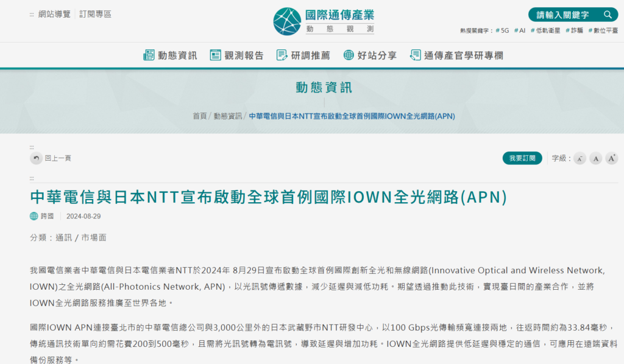This screenshot has height=364, width=624.
Task: Click the 好站分享 share icon
Action: coord(347,55)
